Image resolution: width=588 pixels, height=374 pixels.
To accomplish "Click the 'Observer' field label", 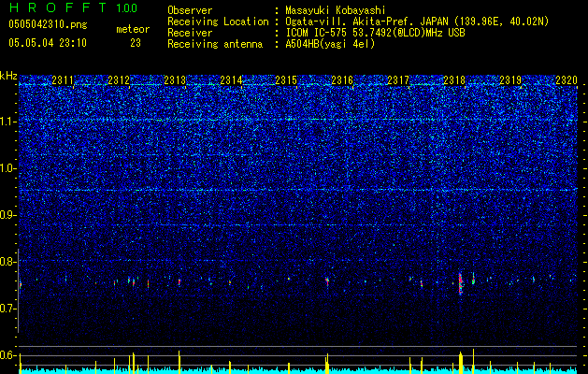I will (190, 10).
